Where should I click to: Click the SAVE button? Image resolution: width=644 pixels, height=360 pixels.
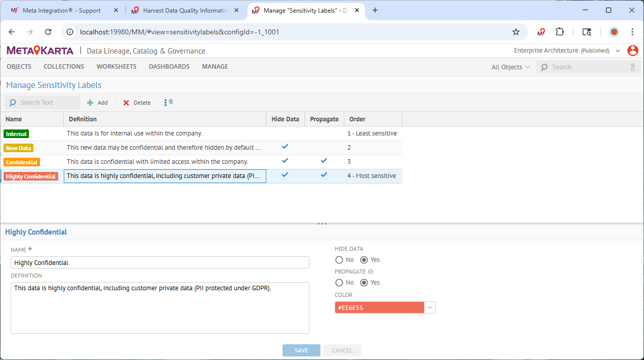[301, 350]
